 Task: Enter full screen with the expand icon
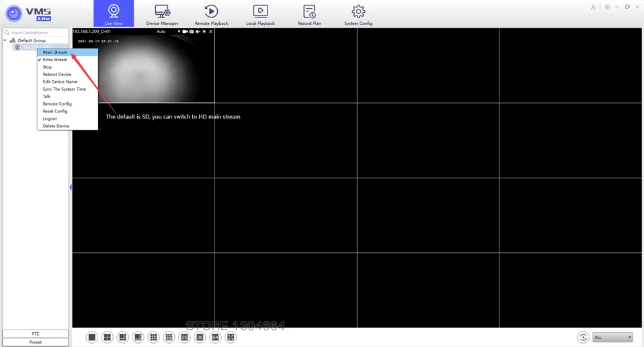pyautogui.click(x=231, y=337)
